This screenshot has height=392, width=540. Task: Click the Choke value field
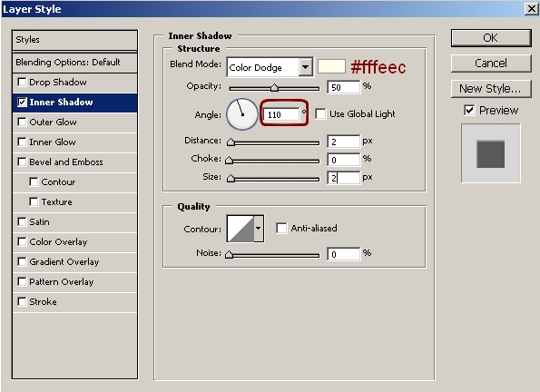click(x=343, y=160)
